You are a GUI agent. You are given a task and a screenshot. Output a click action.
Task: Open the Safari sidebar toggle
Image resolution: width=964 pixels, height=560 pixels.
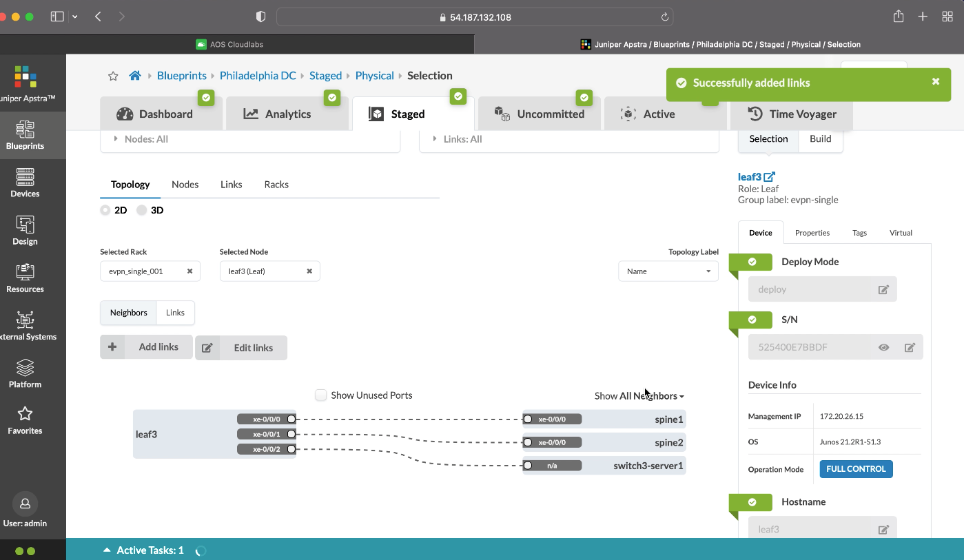point(57,17)
